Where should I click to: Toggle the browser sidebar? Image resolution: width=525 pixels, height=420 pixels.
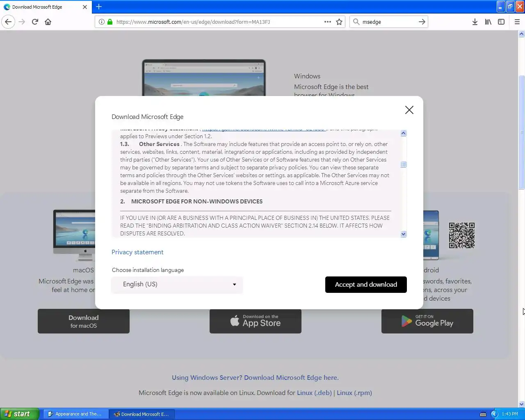(501, 22)
